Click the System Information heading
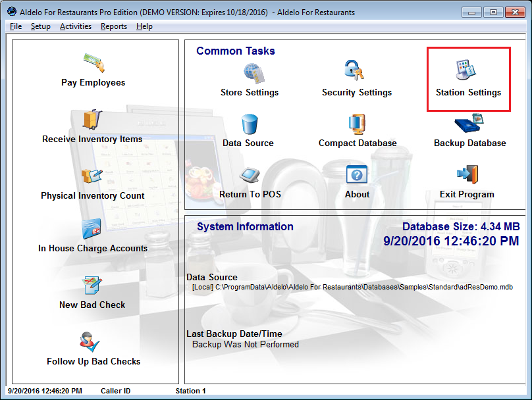The height and width of the screenshot is (400, 532). [245, 226]
